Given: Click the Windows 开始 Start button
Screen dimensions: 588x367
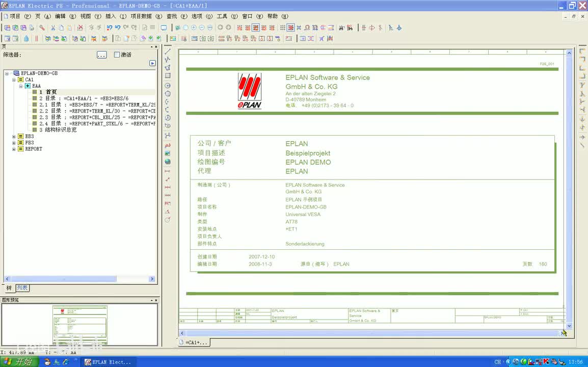Looking at the screenshot, I should [x=19, y=362].
